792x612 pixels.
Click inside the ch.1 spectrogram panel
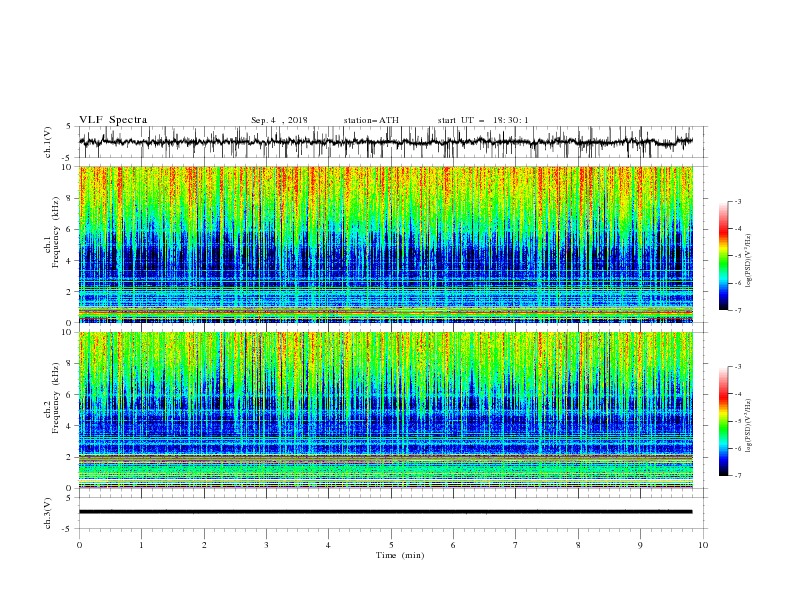(x=386, y=244)
